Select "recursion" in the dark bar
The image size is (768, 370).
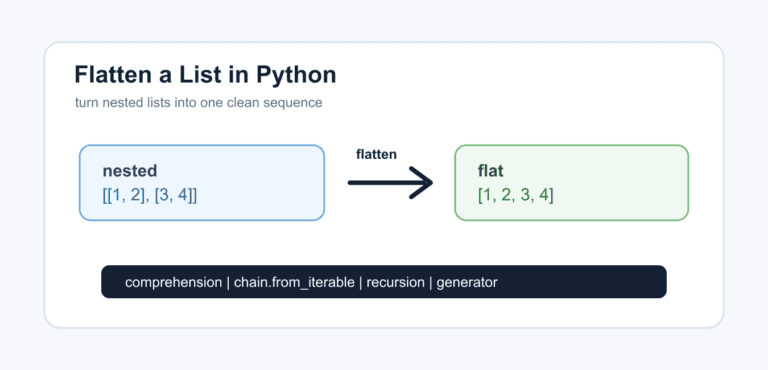[395, 283]
